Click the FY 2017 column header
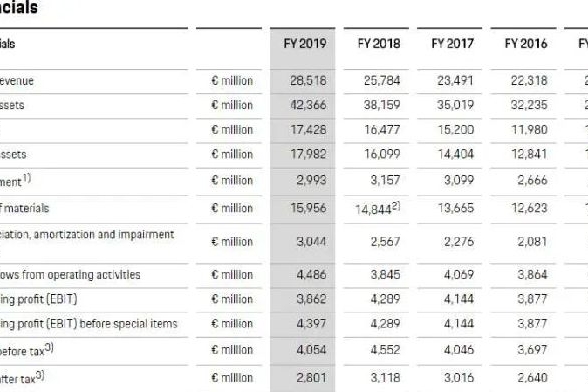 [452, 44]
